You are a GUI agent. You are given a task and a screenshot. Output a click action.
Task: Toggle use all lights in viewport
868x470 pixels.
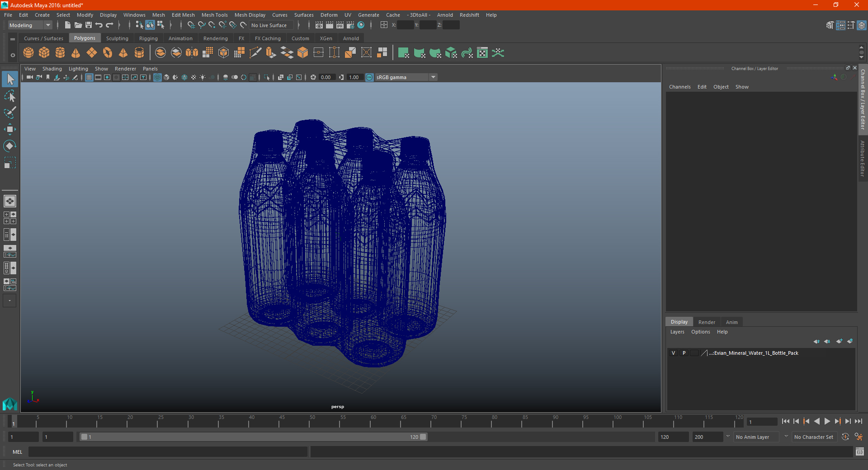pos(203,77)
